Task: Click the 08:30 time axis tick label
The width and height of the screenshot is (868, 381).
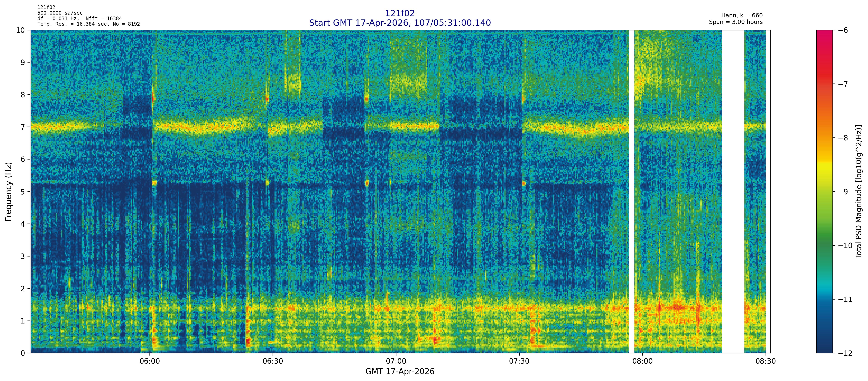Action: 765,362
